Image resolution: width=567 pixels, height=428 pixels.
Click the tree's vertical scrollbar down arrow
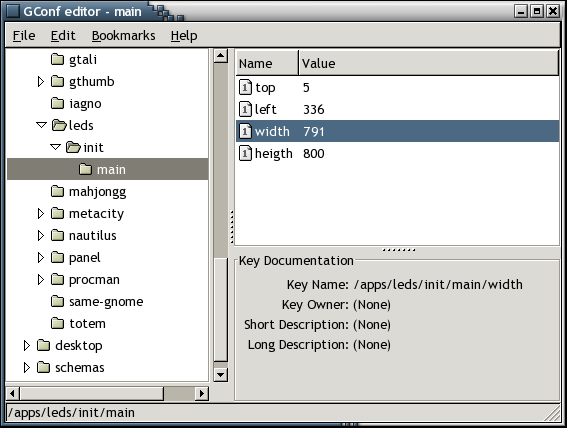[221, 374]
